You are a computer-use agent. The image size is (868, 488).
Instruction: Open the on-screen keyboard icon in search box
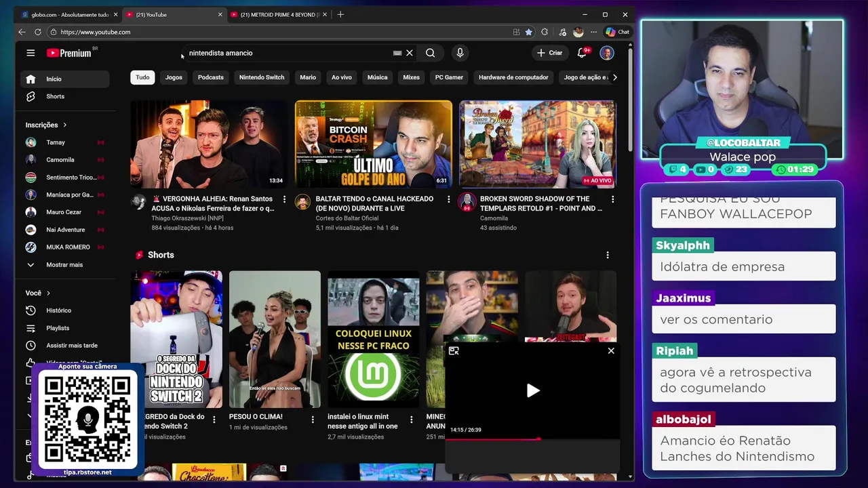click(397, 53)
